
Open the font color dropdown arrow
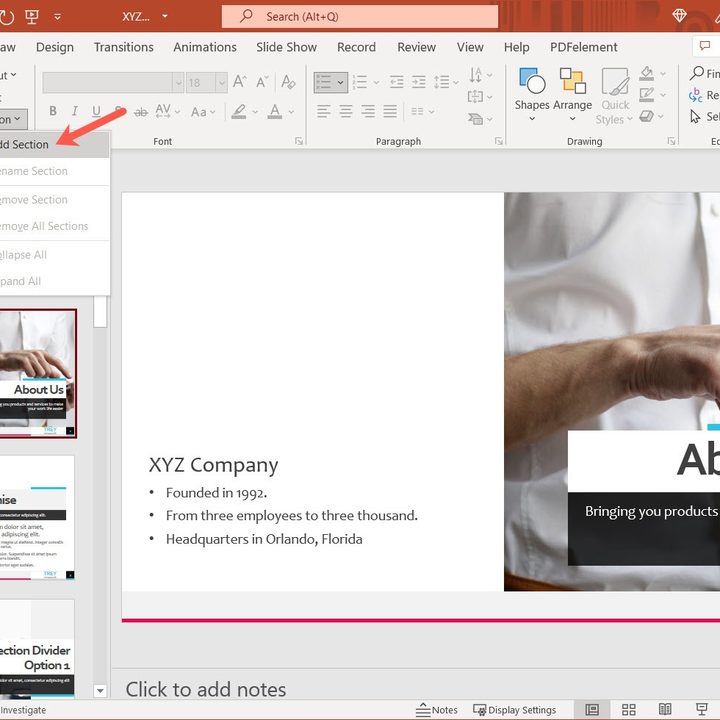click(291, 112)
